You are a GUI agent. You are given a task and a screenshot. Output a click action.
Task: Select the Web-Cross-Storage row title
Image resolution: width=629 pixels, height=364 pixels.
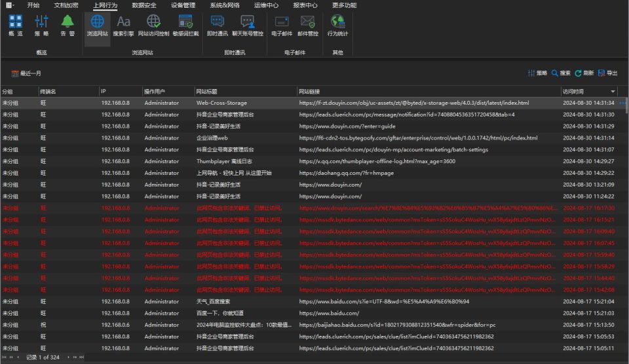pyautogui.click(x=221, y=103)
